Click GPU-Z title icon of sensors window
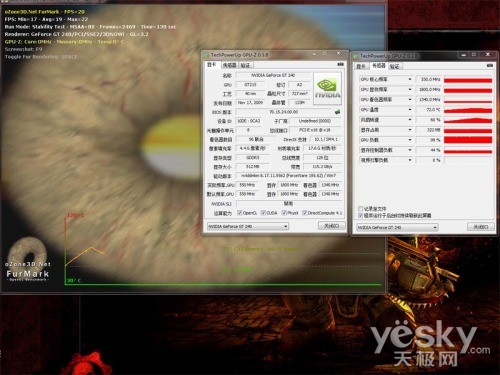500x375 pixels. pyautogui.click(x=356, y=56)
